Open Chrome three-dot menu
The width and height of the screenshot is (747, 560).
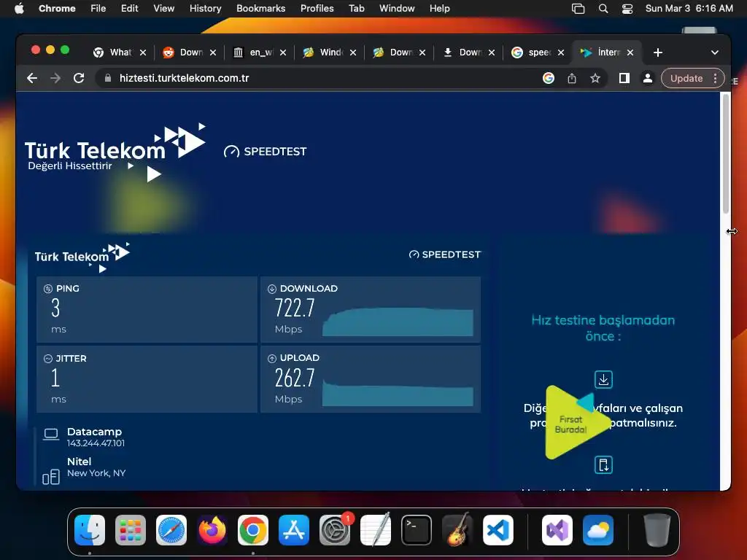715,78
